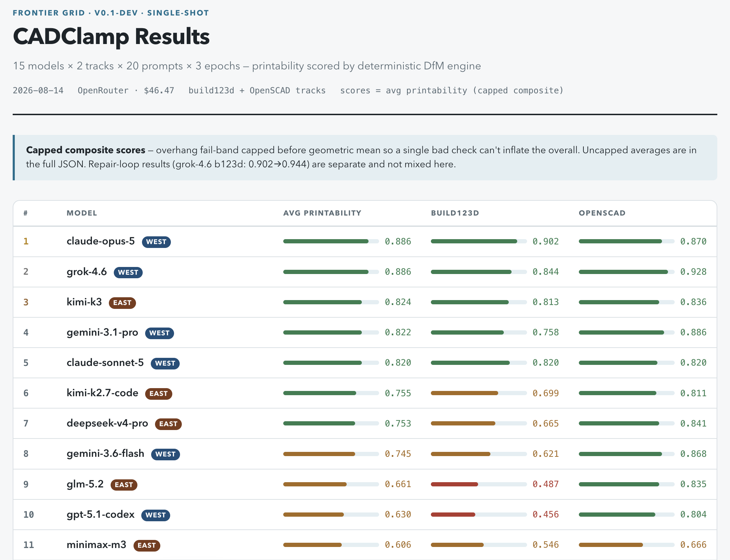Click the WEST badge next to claude-opus-5

pos(156,242)
